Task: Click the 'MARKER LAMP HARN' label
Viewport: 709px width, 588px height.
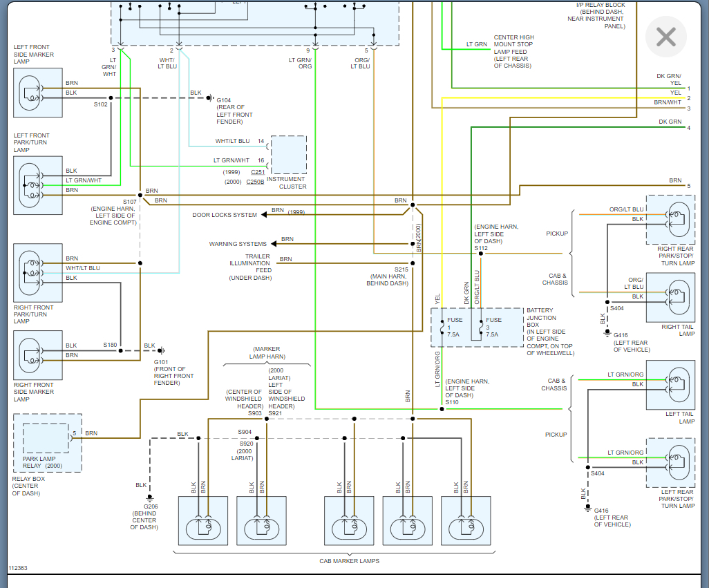Action: (267, 352)
